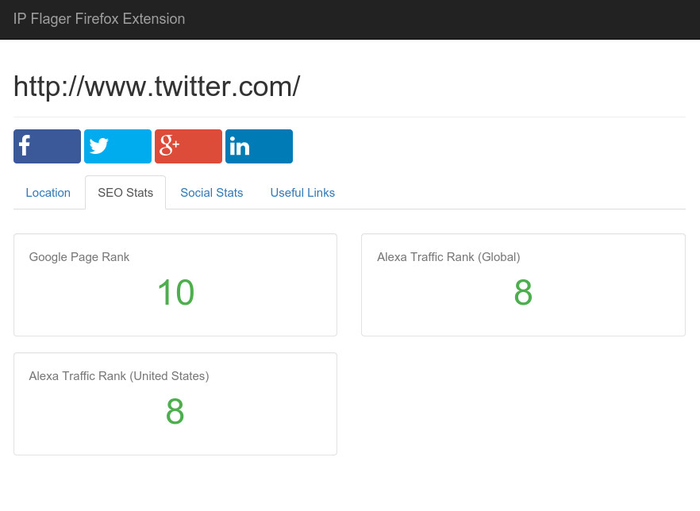The width and height of the screenshot is (700, 511).
Task: Open the Social Stats tab
Action: (x=212, y=192)
